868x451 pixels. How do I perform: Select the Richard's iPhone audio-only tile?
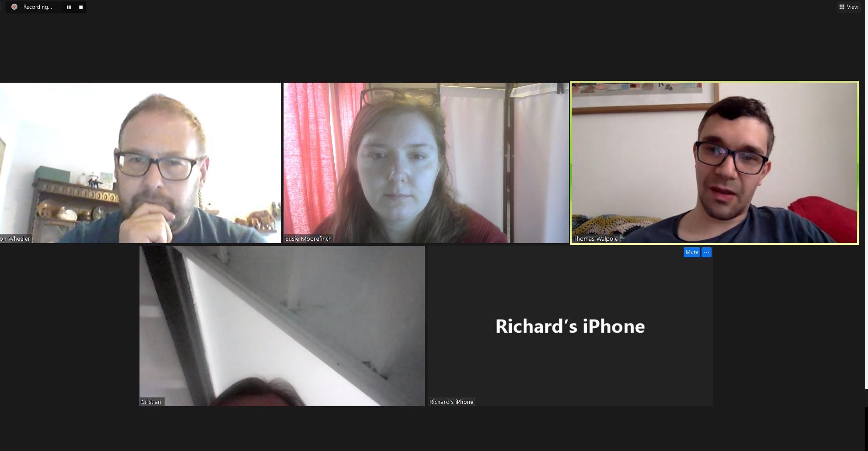570,326
